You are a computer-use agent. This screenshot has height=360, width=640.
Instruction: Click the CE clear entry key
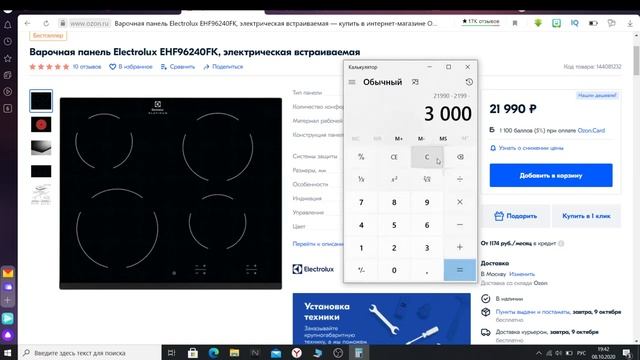click(394, 157)
